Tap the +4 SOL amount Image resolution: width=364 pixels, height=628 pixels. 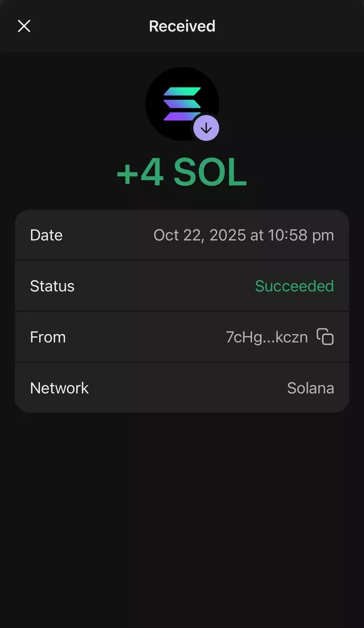pyautogui.click(x=181, y=173)
